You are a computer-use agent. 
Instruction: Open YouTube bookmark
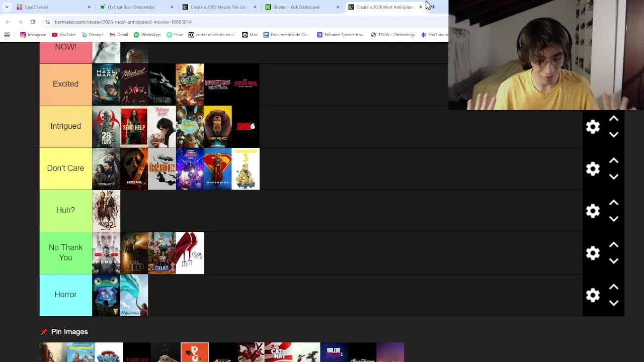point(63,35)
